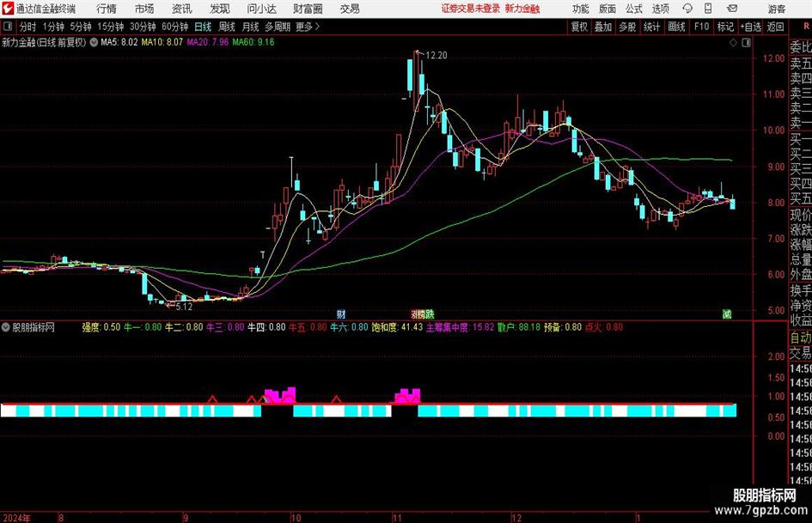This screenshot has width=812, height=523.
Task: Select the 30分钟 period tab
Action: point(143,27)
